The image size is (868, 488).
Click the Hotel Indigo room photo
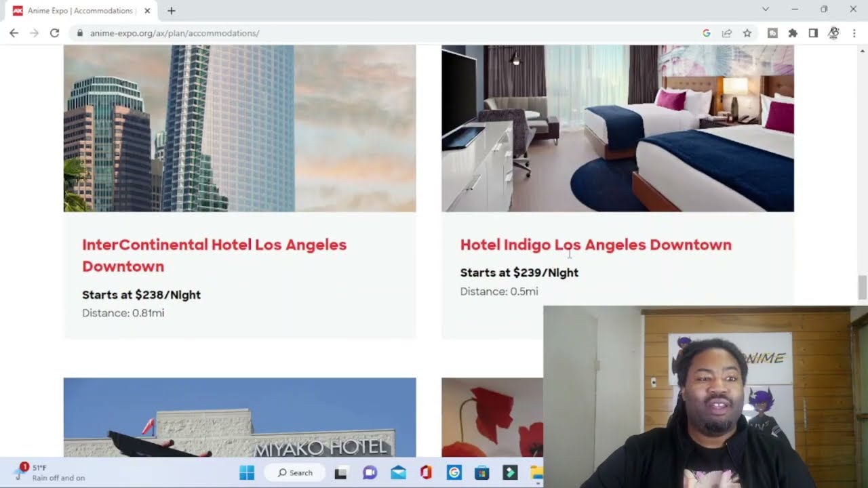[618, 128]
